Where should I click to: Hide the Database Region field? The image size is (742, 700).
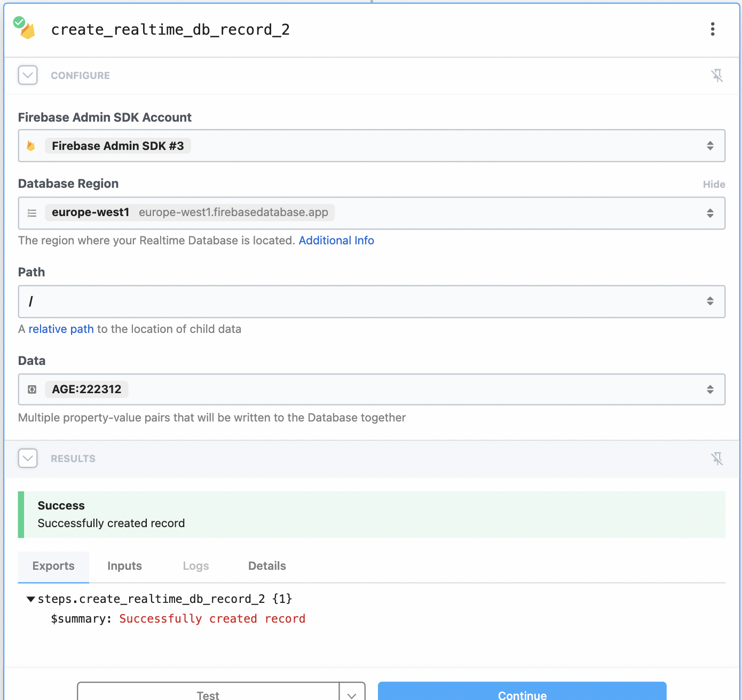click(x=714, y=184)
